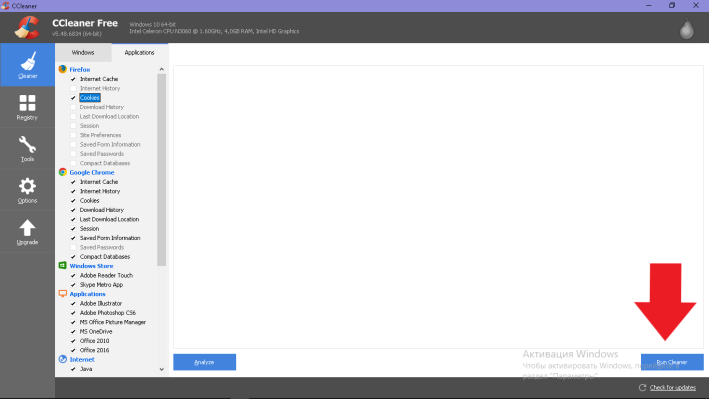This screenshot has height=399, width=709.
Task: Uncheck Java checkbox
Action: pos(73,369)
